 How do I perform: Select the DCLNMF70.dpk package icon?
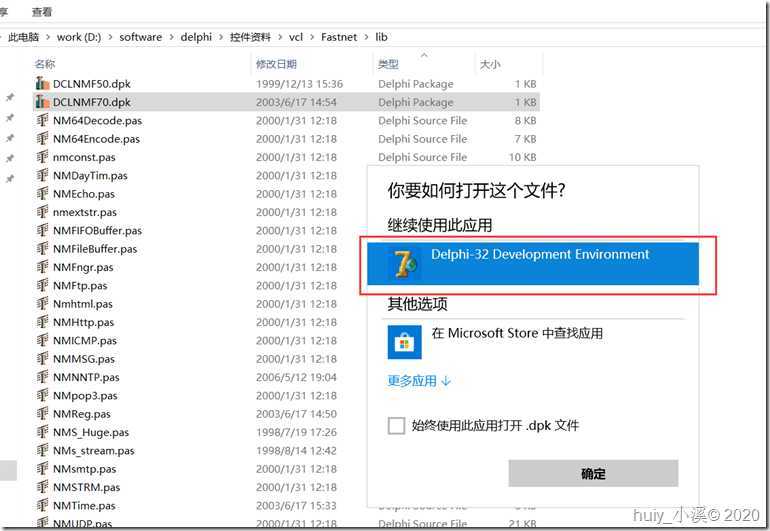point(43,102)
